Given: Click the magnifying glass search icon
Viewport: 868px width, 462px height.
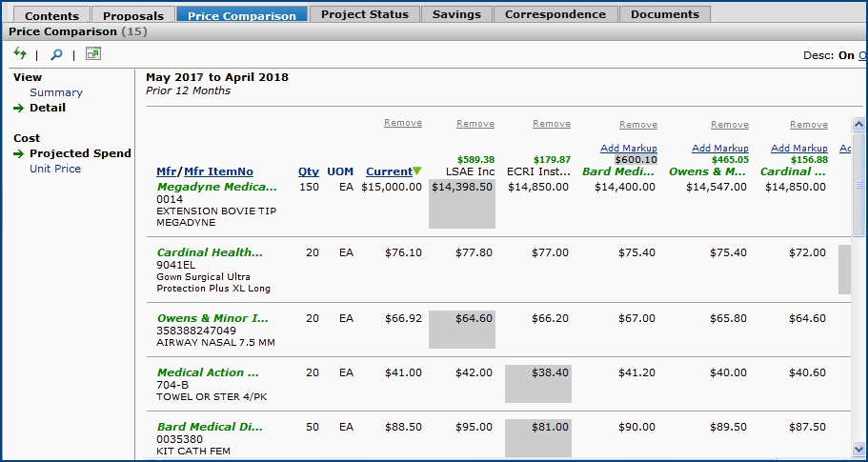Looking at the screenshot, I should pyautogui.click(x=56, y=55).
